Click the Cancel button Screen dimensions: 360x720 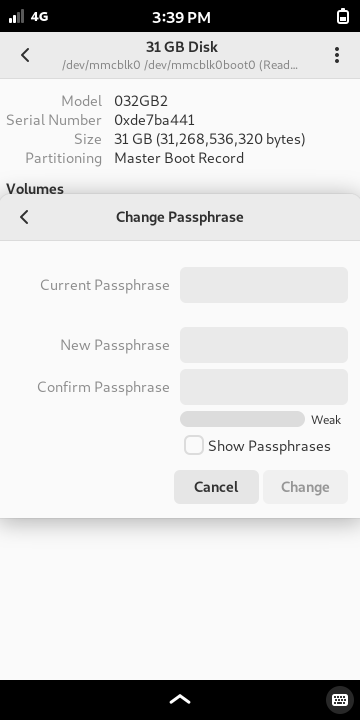[216, 487]
